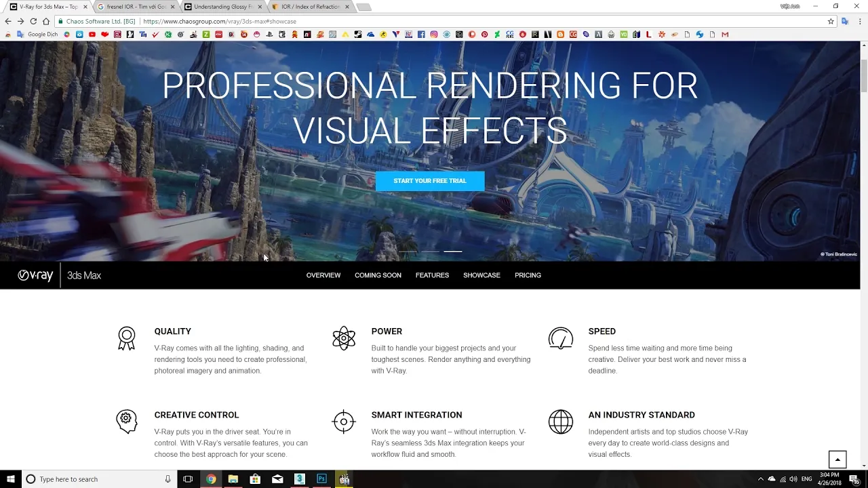Viewport: 868px width, 488px height.
Task: Click the AN INDUSTRY STANDARD heading
Action: tap(642, 415)
